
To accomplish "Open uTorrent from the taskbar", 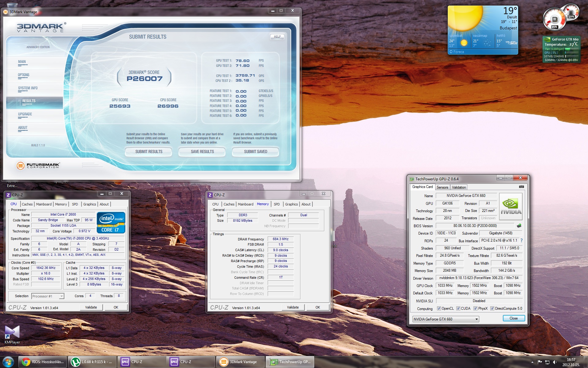I will pyautogui.click(x=92, y=362).
